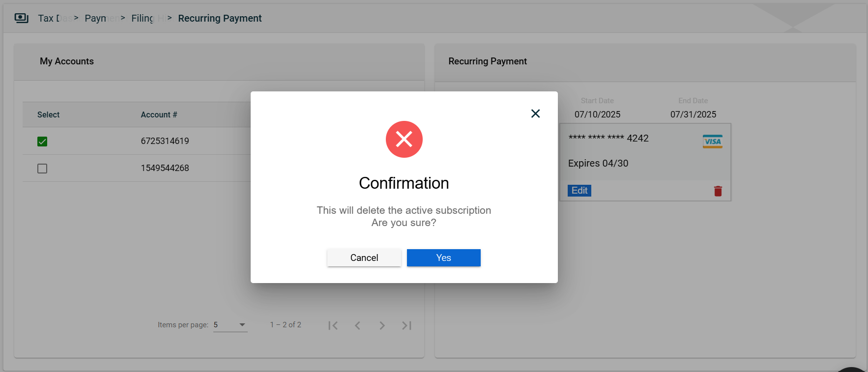Go to previous page of accounts

[x=357, y=325]
